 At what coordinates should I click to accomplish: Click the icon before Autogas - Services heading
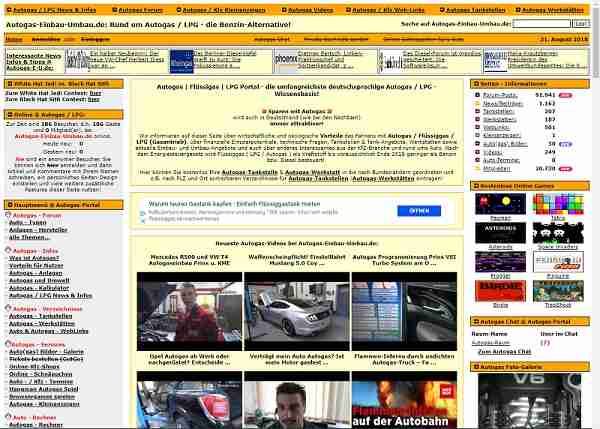8,344
